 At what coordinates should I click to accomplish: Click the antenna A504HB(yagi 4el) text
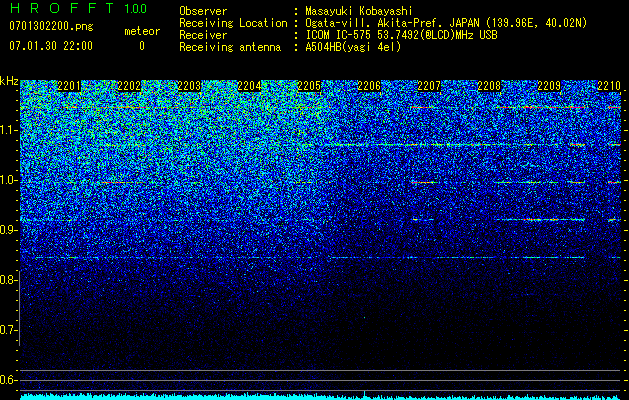(353, 47)
